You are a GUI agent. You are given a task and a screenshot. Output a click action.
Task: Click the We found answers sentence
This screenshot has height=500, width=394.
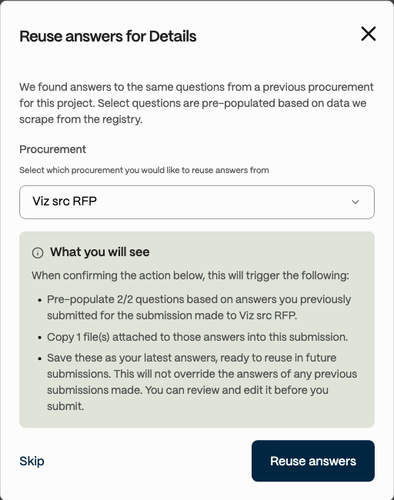click(196, 95)
